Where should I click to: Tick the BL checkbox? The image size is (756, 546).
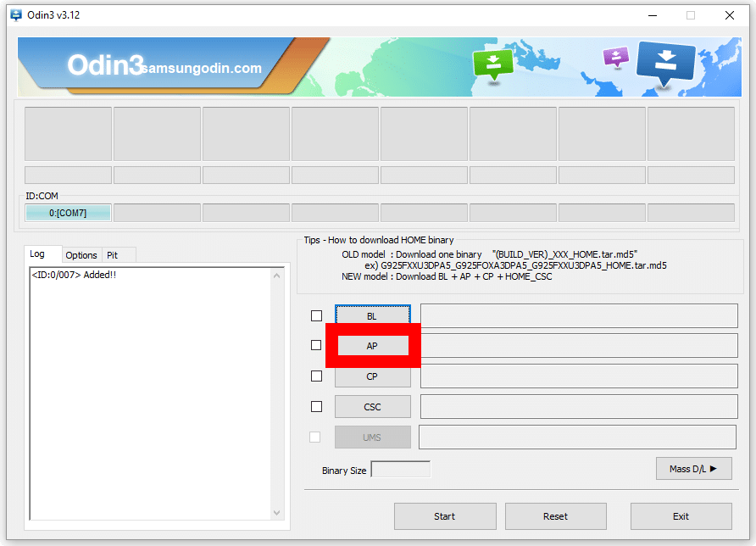pos(316,316)
